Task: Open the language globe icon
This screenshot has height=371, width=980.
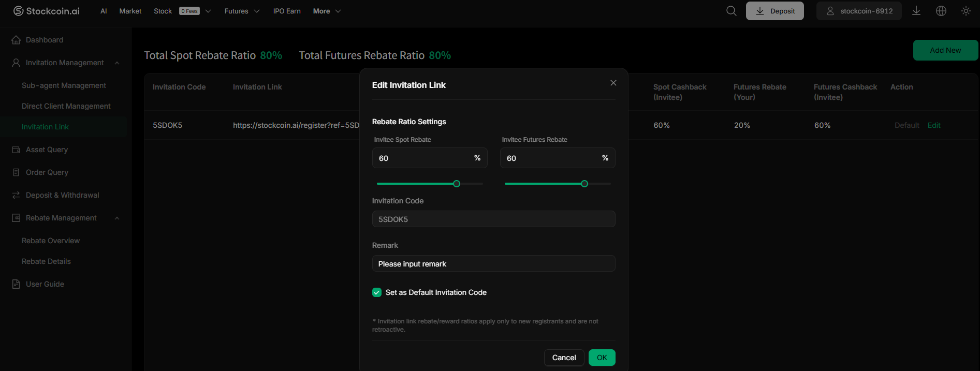Action: point(941,11)
